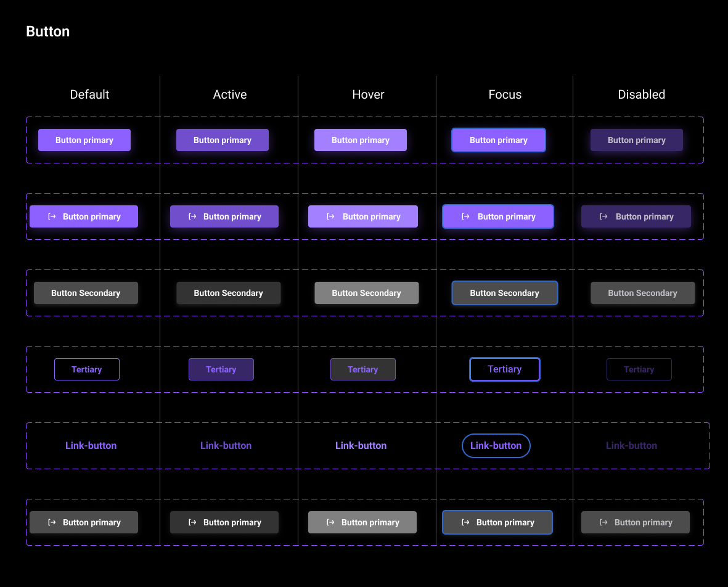Viewport: 728px width, 587px height.
Task: Click arrow icon in Hover gray icon button
Action: (x=330, y=522)
